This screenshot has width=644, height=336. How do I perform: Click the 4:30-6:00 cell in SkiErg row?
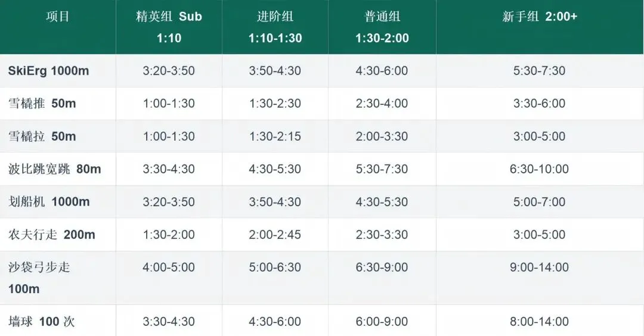[x=382, y=71]
